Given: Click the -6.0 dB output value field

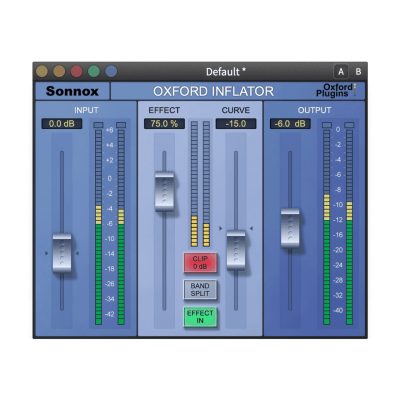Looking at the screenshot, I should click(x=290, y=124).
